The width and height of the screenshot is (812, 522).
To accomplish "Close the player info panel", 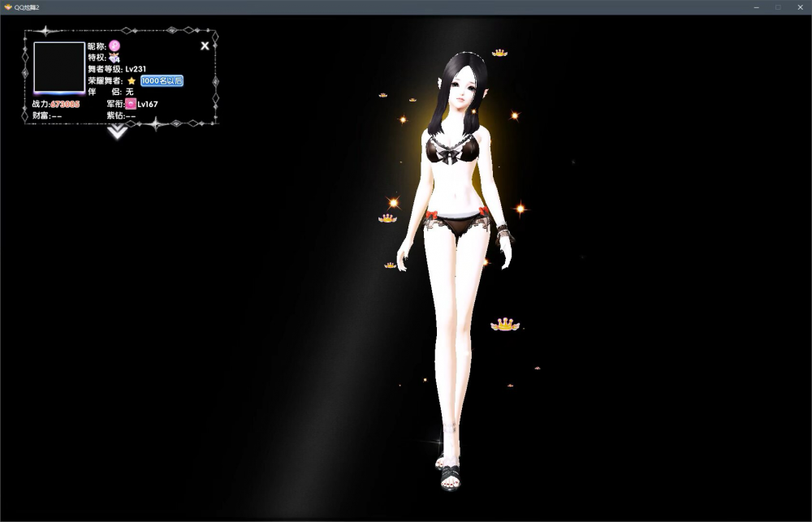I will (205, 45).
